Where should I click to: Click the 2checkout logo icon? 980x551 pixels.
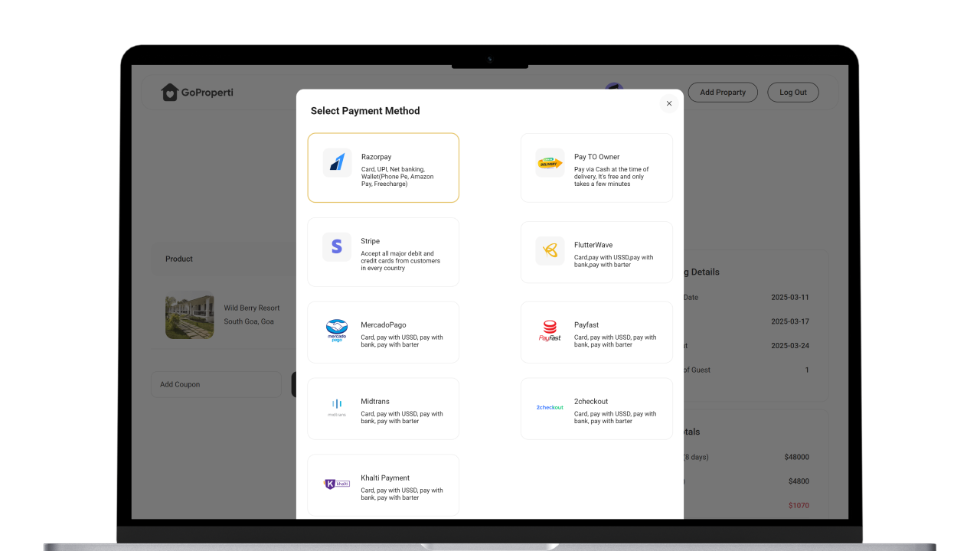(550, 407)
